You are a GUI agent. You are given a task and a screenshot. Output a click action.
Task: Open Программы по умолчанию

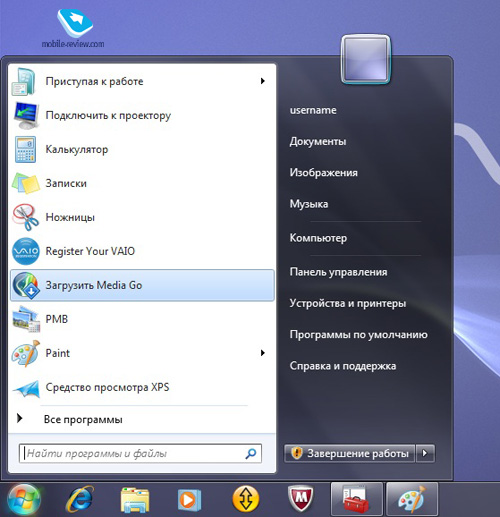[x=358, y=335]
